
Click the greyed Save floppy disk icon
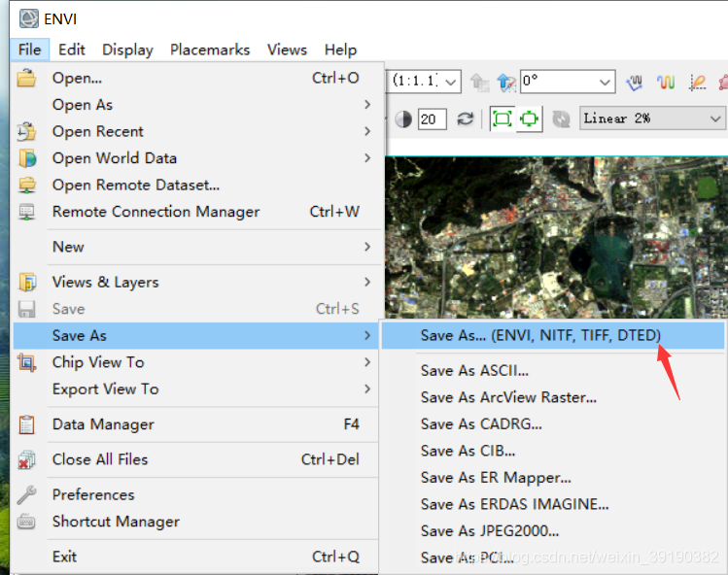click(x=26, y=309)
